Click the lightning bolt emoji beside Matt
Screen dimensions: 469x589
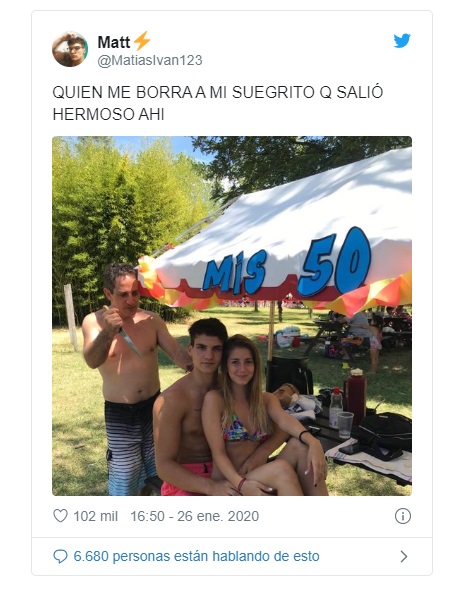click(142, 41)
